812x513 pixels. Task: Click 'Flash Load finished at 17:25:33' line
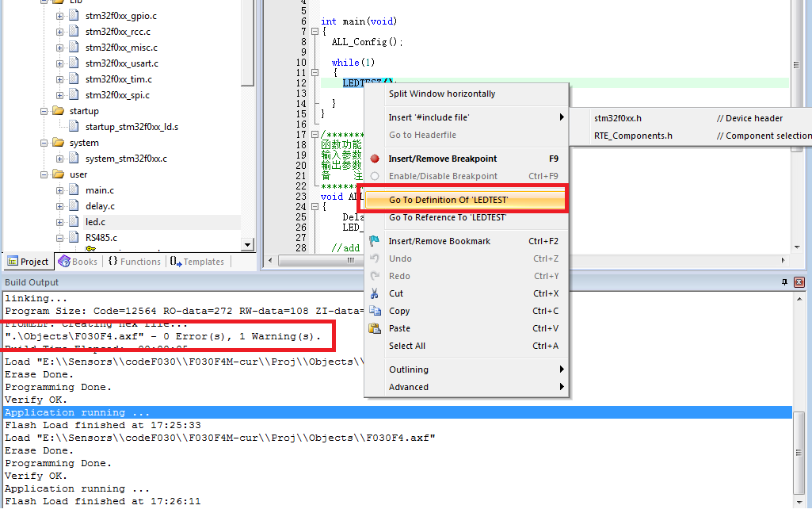[103, 425]
